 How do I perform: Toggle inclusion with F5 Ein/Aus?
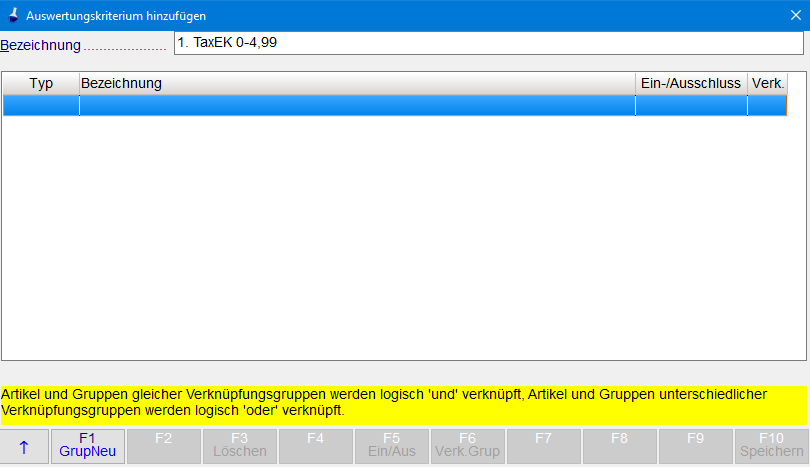click(x=392, y=446)
